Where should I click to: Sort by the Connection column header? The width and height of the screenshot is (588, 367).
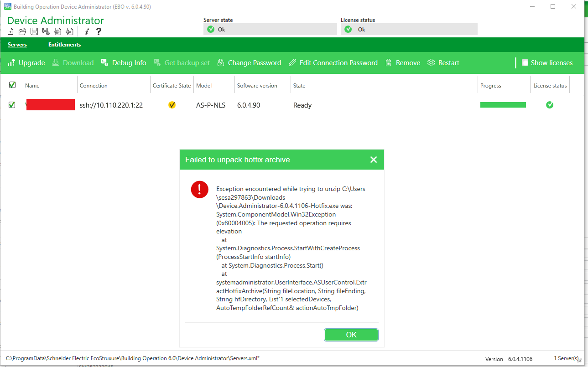(x=94, y=85)
